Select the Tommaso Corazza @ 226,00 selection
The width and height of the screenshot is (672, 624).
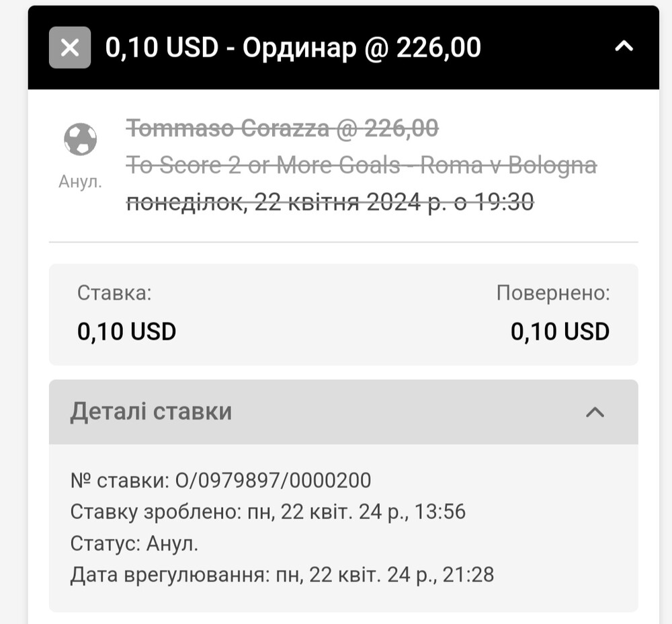click(x=282, y=128)
